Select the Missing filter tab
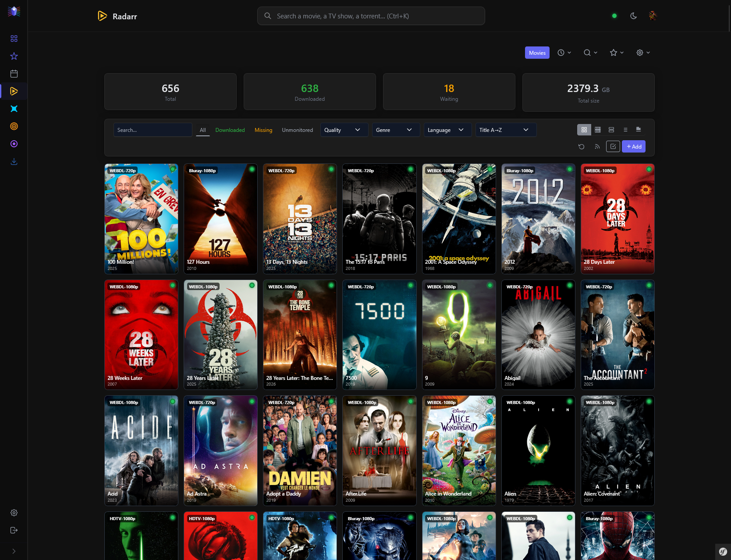731x560 pixels. pyautogui.click(x=263, y=130)
